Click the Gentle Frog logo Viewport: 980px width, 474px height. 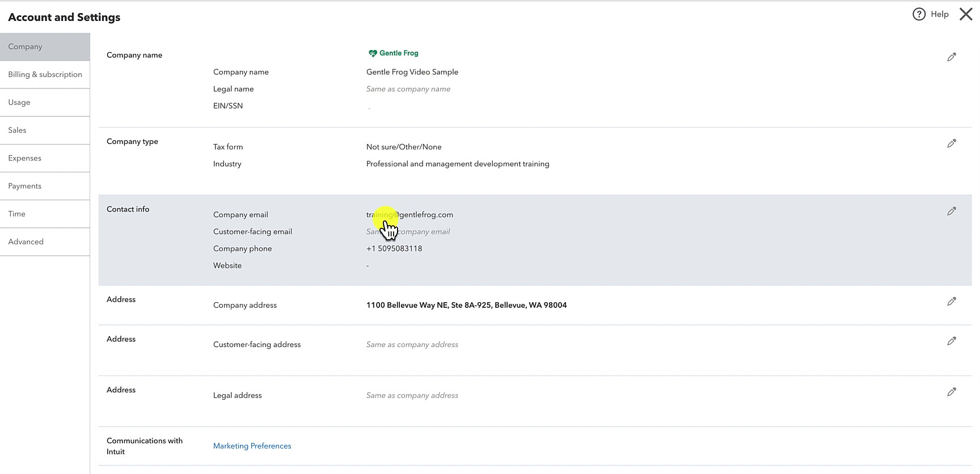(393, 53)
